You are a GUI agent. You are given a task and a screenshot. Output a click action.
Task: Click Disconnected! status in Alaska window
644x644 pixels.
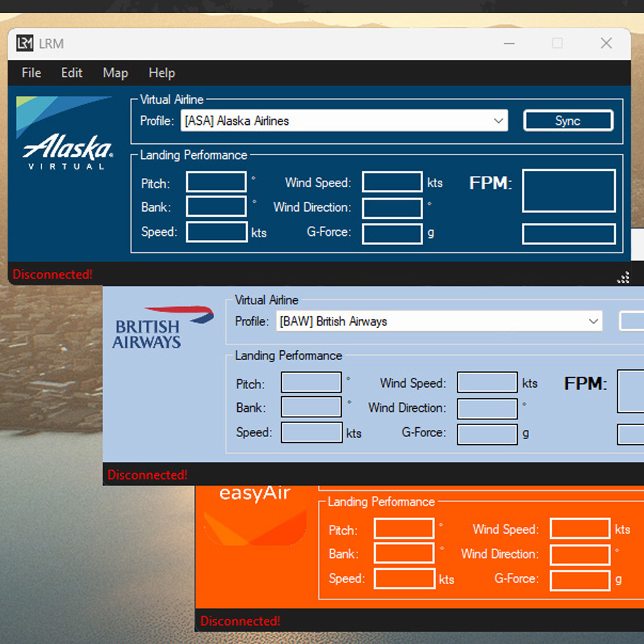coord(53,275)
